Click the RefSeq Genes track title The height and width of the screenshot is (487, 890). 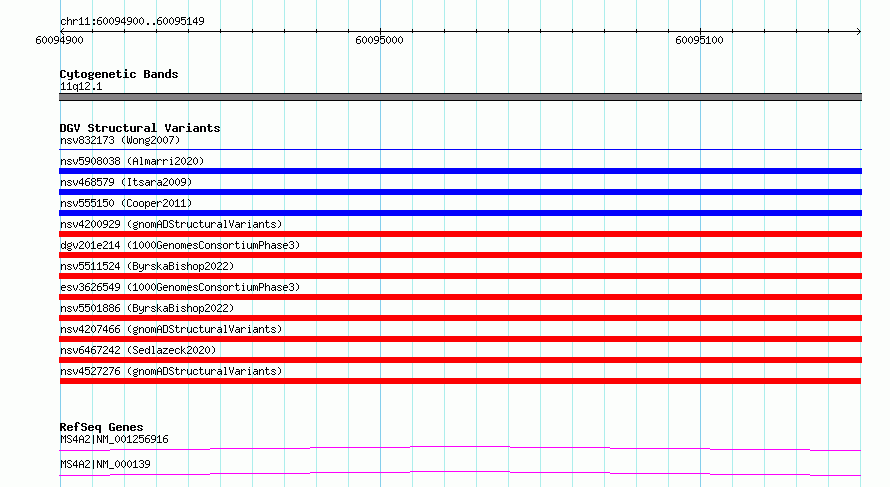[101, 427]
